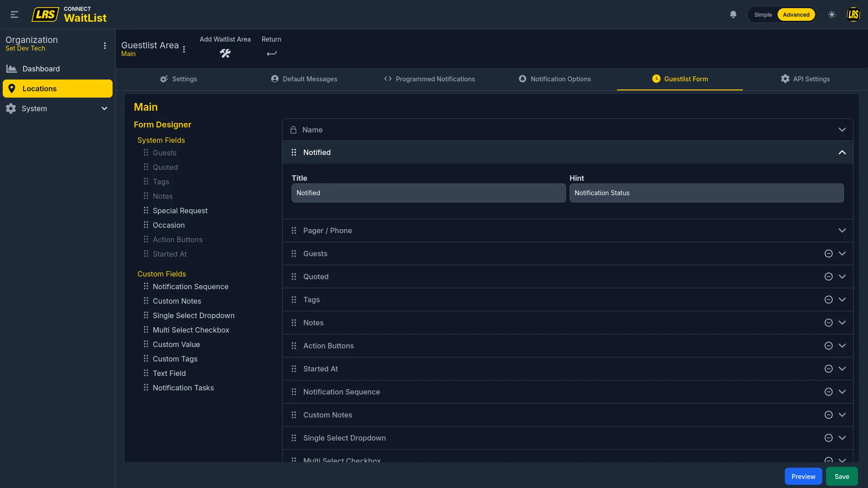The width and height of the screenshot is (868, 488).
Task: Select the Guestlist Form tab
Action: [680, 79]
